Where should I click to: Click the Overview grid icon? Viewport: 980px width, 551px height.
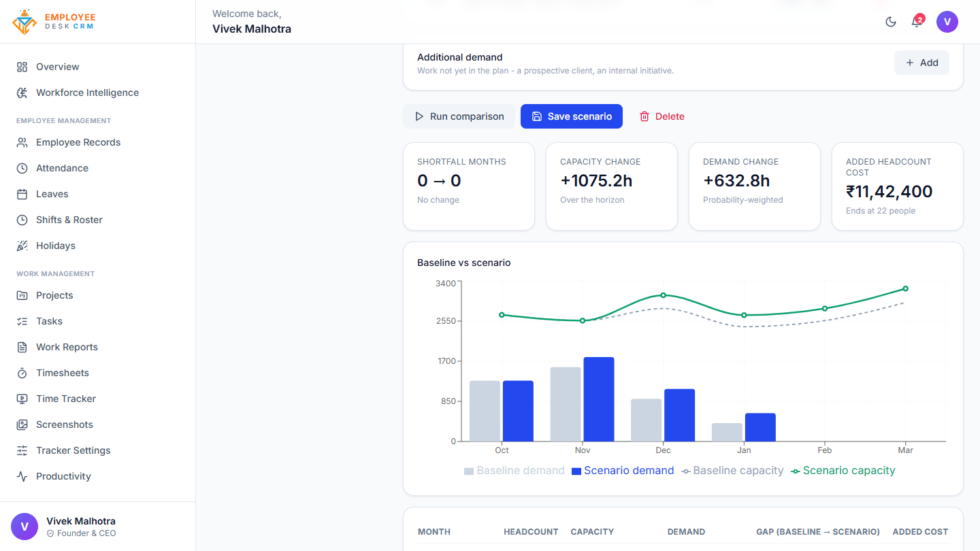[x=22, y=67]
